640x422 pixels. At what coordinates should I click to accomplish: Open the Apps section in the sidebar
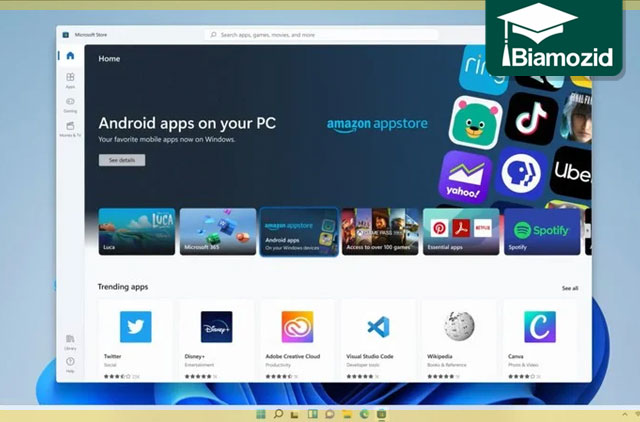pos(70,80)
